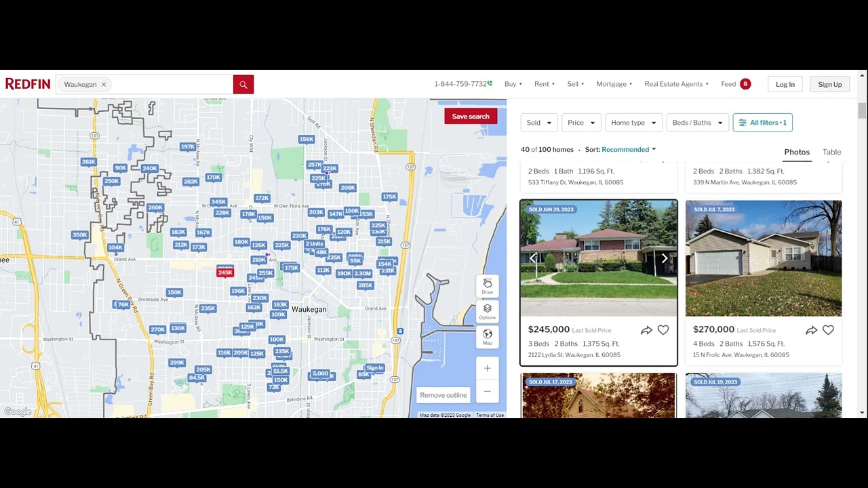This screenshot has width=868, height=488.
Task: Expand the Sell menu
Action: pyautogui.click(x=576, y=84)
